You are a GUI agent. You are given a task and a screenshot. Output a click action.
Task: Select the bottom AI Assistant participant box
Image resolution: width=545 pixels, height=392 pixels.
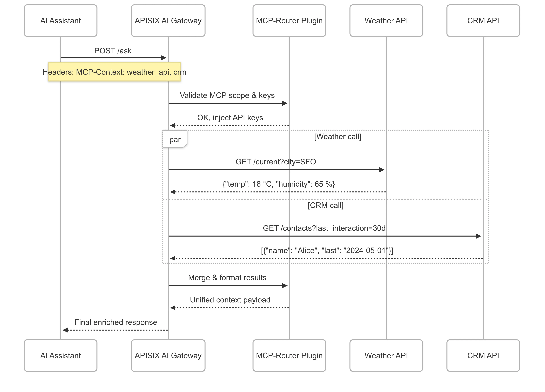point(61,356)
